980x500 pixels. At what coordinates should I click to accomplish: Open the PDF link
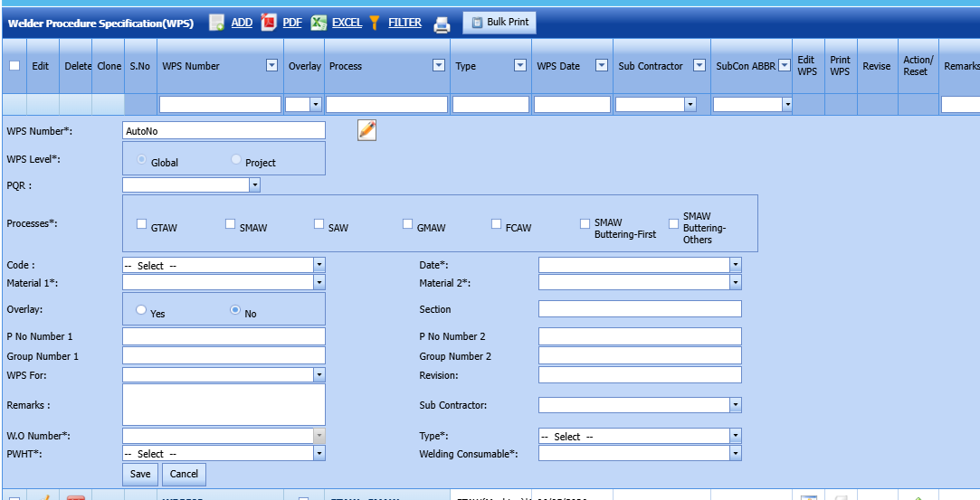[292, 23]
